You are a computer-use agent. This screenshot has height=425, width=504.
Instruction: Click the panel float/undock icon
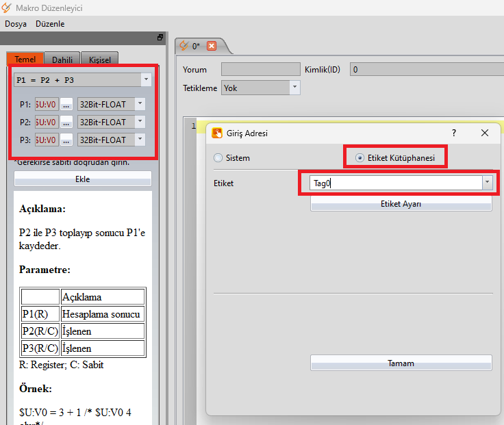tap(160, 38)
